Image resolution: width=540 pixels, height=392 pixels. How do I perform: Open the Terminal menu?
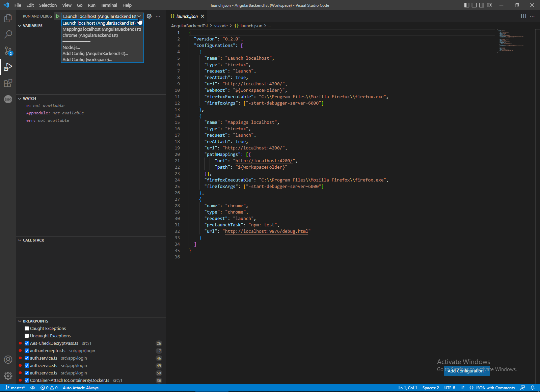coord(109,5)
